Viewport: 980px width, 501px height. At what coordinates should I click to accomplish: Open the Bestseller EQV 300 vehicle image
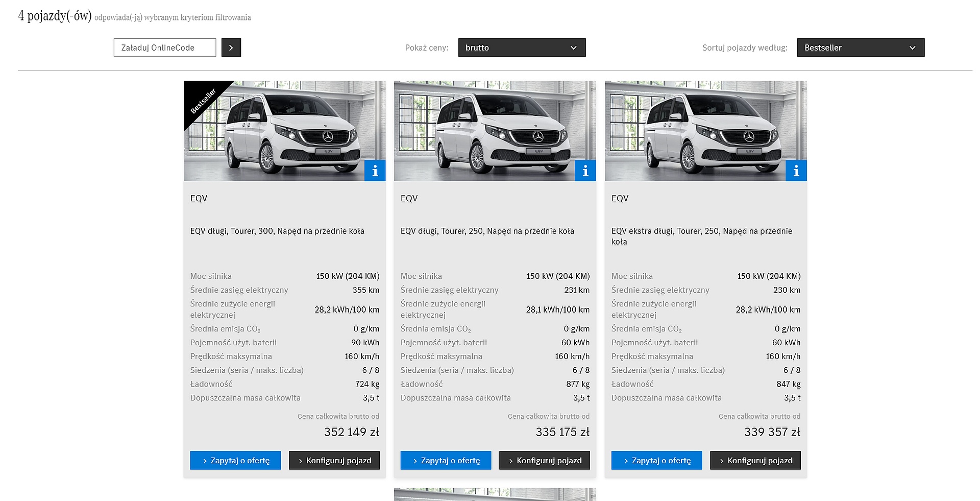(x=285, y=131)
